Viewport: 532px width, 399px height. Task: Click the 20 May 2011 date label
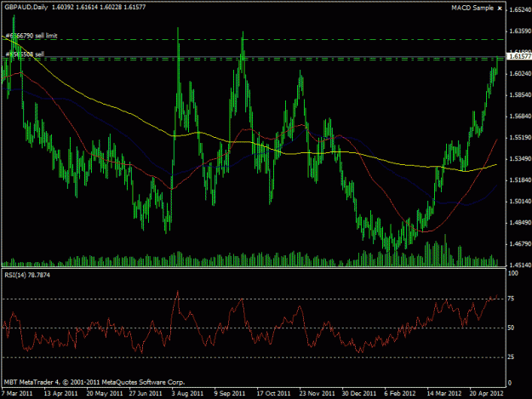point(105,394)
